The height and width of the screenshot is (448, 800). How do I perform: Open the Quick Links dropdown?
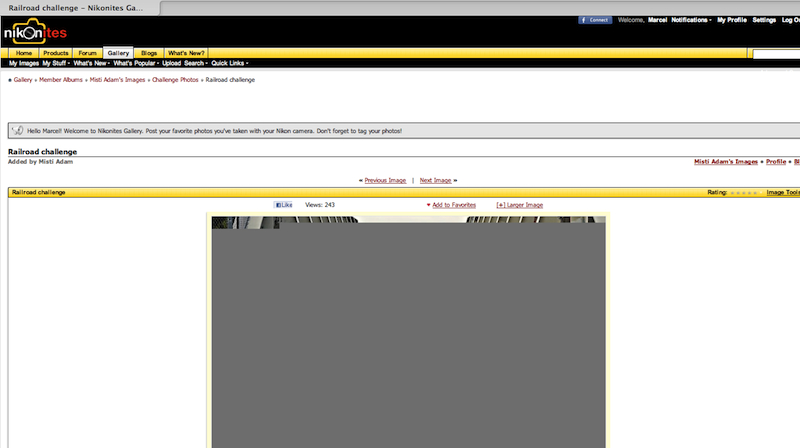[x=230, y=63]
